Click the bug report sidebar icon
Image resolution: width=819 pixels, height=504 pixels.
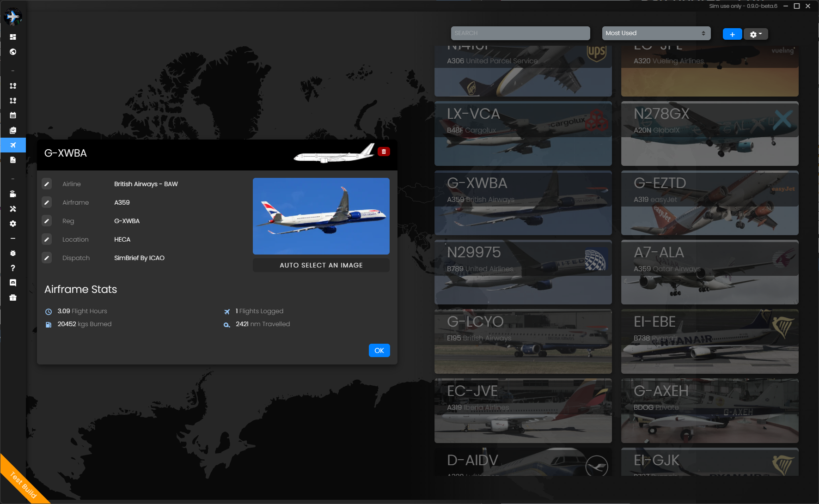(13, 253)
